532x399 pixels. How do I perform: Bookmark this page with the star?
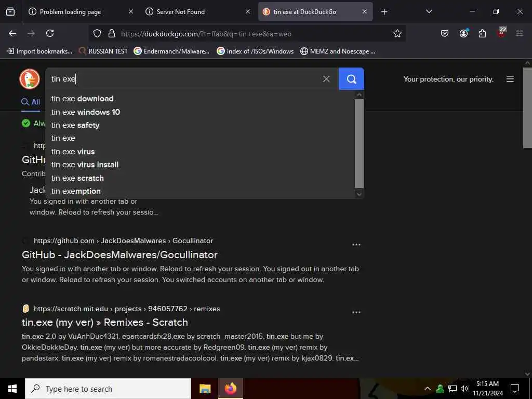click(397, 34)
